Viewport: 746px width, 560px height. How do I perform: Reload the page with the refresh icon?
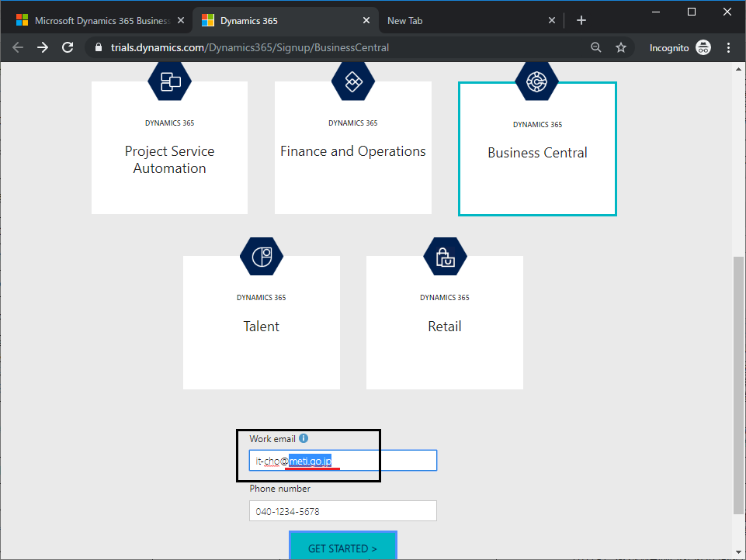[68, 47]
